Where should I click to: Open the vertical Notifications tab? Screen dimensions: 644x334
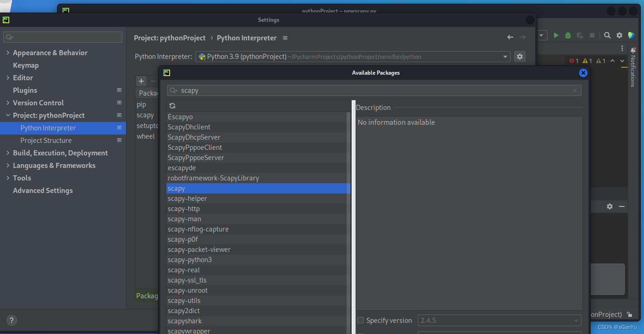point(633,71)
